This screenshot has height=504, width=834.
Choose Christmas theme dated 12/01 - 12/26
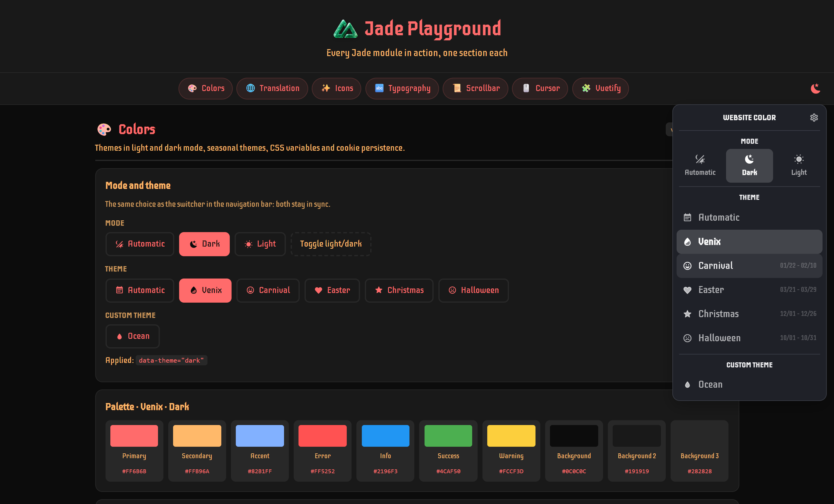coord(749,314)
